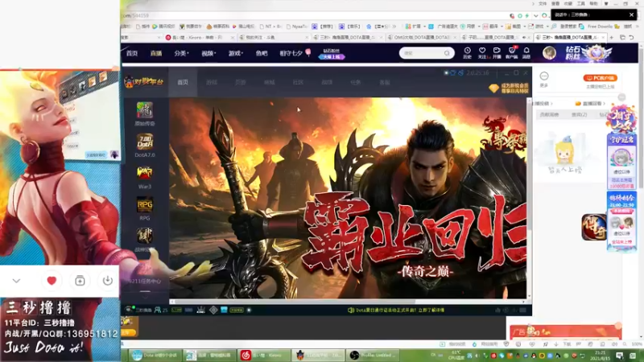Click the 霸业回归 promotional banner
Image resolution: width=644 pixels, height=362 pixels.
pos(348,198)
